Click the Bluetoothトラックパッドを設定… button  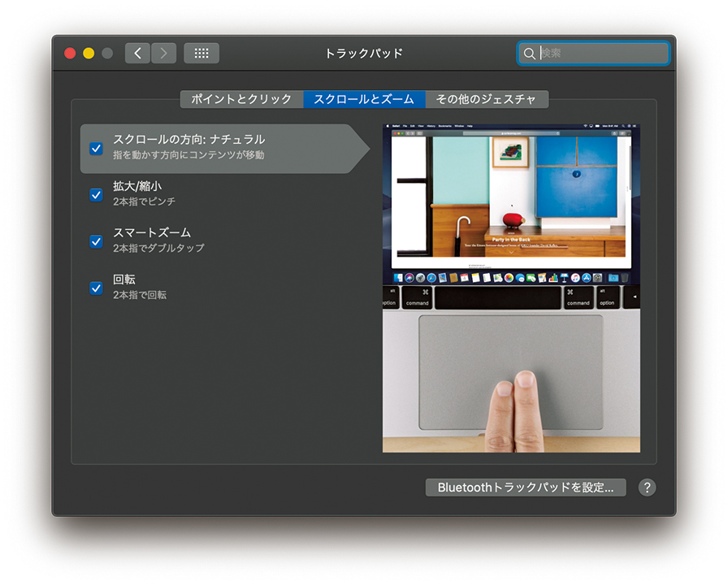point(526,487)
